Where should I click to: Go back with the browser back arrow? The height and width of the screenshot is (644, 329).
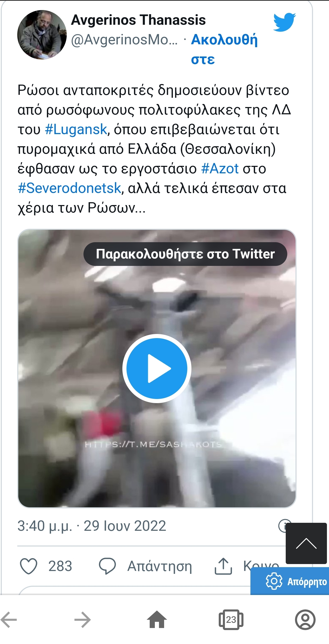click(9, 619)
